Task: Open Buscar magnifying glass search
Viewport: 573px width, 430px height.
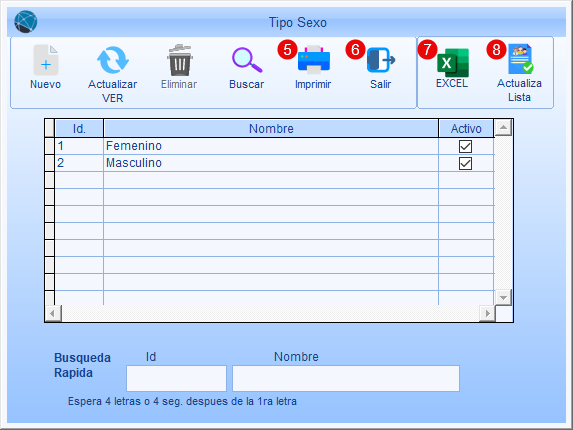Action: tap(247, 60)
